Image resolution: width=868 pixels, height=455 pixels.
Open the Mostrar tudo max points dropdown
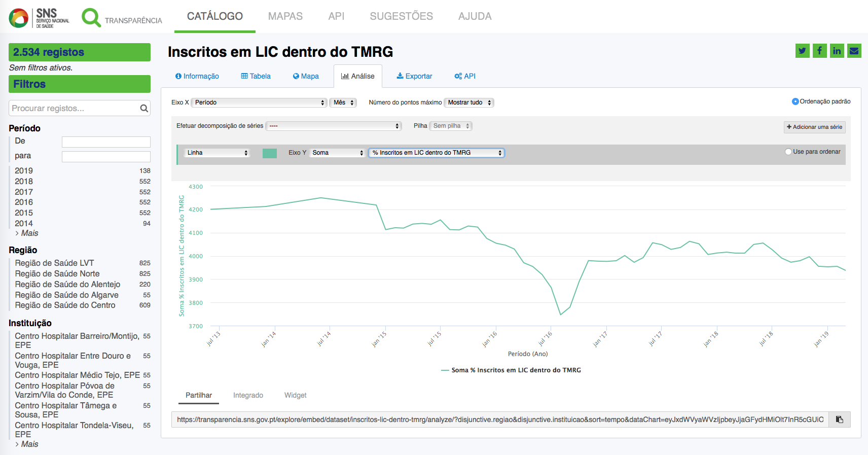click(469, 102)
